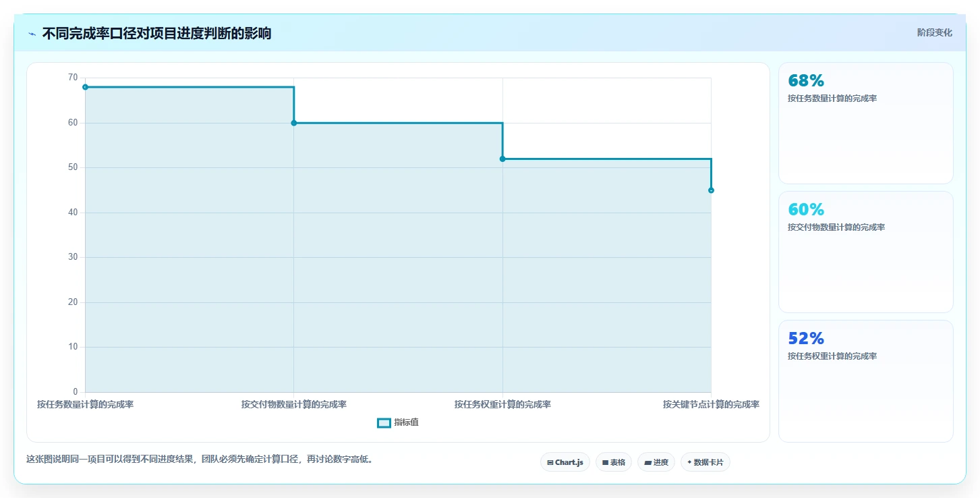Click x-axis label 按任务数量计算的完成率

click(85, 405)
